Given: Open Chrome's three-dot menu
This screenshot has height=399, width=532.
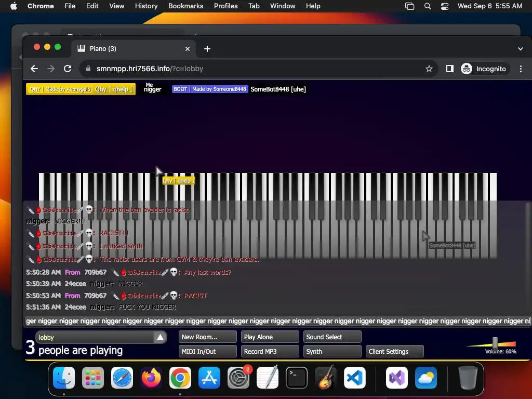Looking at the screenshot, I should [521, 69].
